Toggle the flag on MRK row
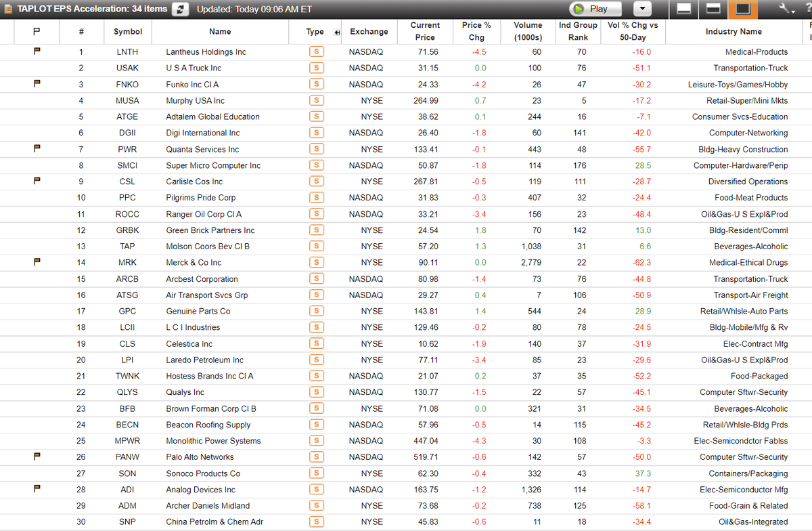 (38, 262)
